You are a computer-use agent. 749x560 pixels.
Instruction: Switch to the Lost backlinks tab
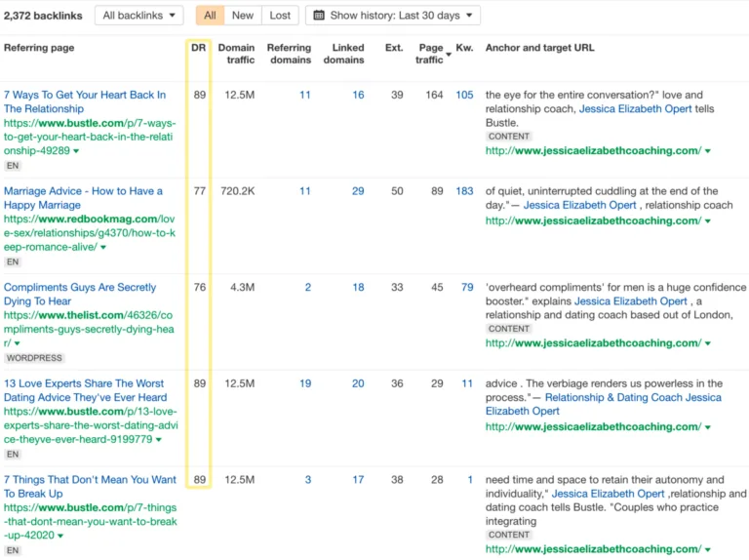pos(280,16)
